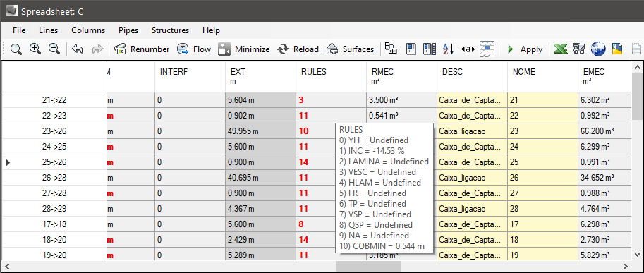Viewport: 644px width, 273px height.
Task: Click the EXT column header
Action: click(x=260, y=76)
